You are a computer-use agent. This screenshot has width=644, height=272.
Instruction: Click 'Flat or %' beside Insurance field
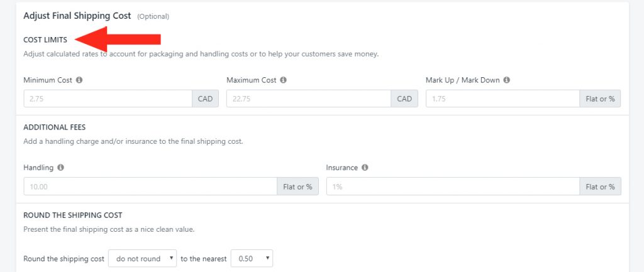600,187
